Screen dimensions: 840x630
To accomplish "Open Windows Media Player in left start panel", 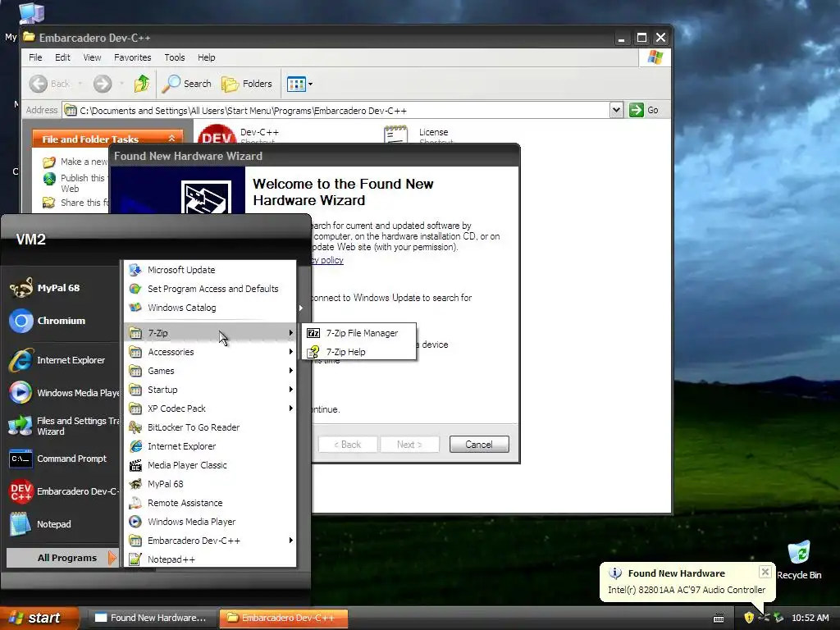I will pos(64,393).
